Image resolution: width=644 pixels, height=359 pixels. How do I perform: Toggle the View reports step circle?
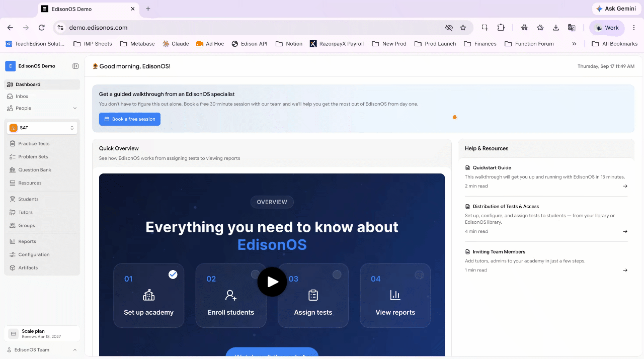(x=419, y=275)
